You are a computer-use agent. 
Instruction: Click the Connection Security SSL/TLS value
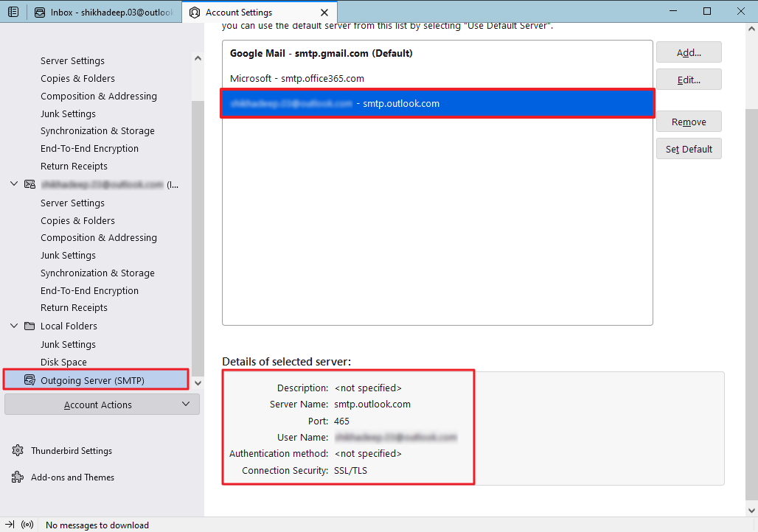pos(350,470)
